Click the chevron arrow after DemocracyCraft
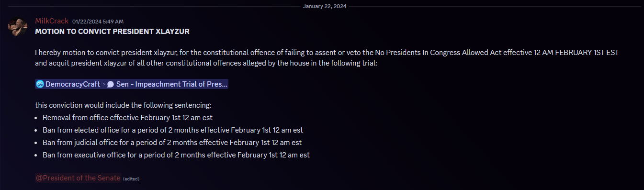Viewport: 644px width, 190px height. 103,84
